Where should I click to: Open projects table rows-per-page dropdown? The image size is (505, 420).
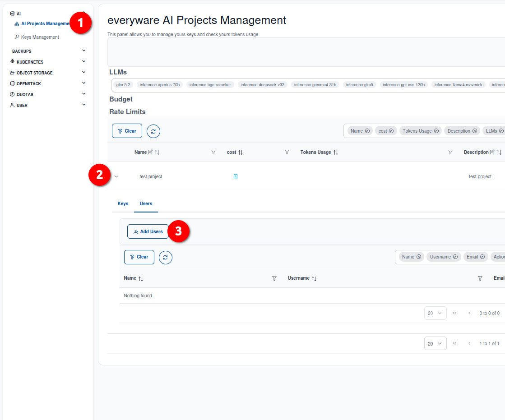pyautogui.click(x=436, y=343)
